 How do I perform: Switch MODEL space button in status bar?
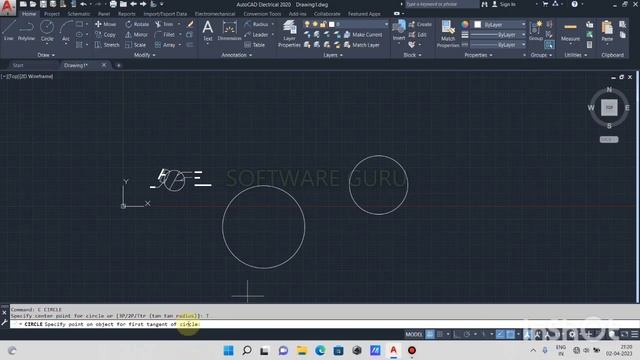point(414,334)
